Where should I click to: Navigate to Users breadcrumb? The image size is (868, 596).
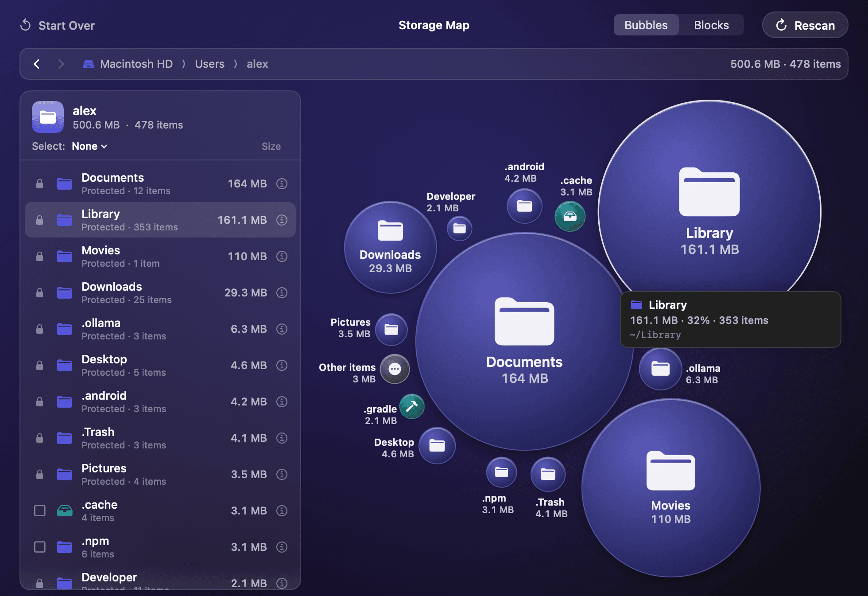pyautogui.click(x=209, y=64)
